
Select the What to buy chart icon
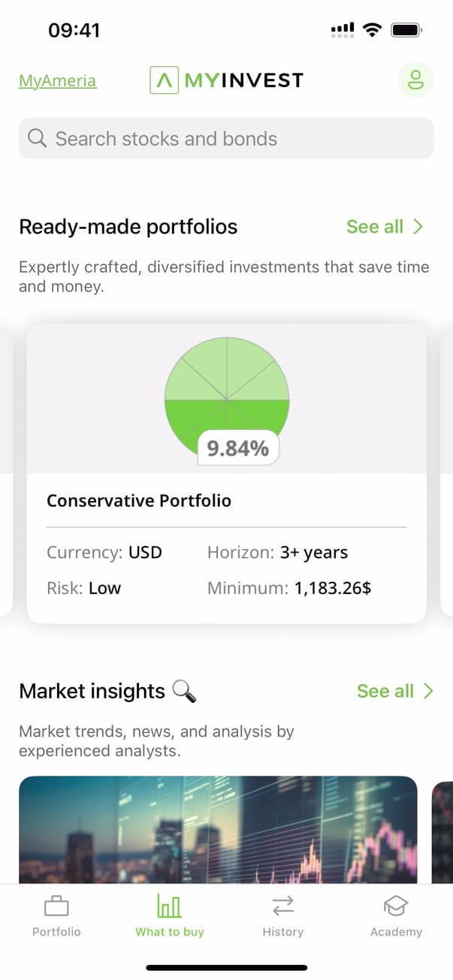click(x=170, y=906)
